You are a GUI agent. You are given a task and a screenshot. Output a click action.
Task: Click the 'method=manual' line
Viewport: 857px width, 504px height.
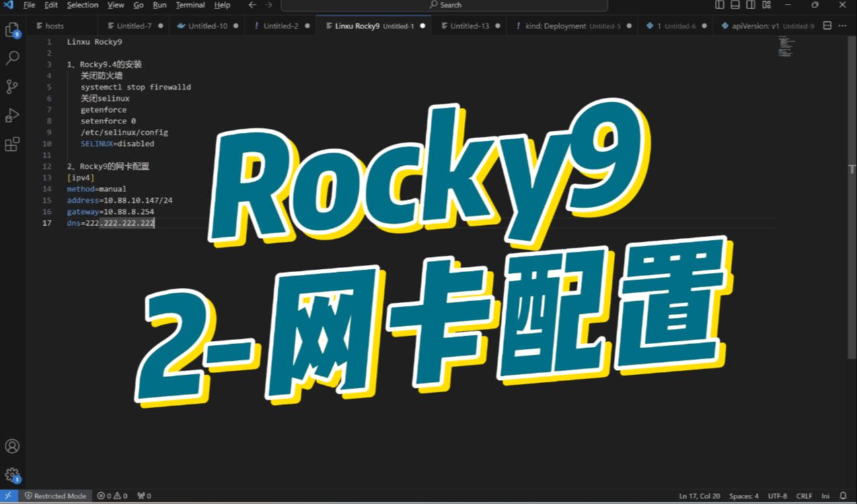click(x=96, y=189)
